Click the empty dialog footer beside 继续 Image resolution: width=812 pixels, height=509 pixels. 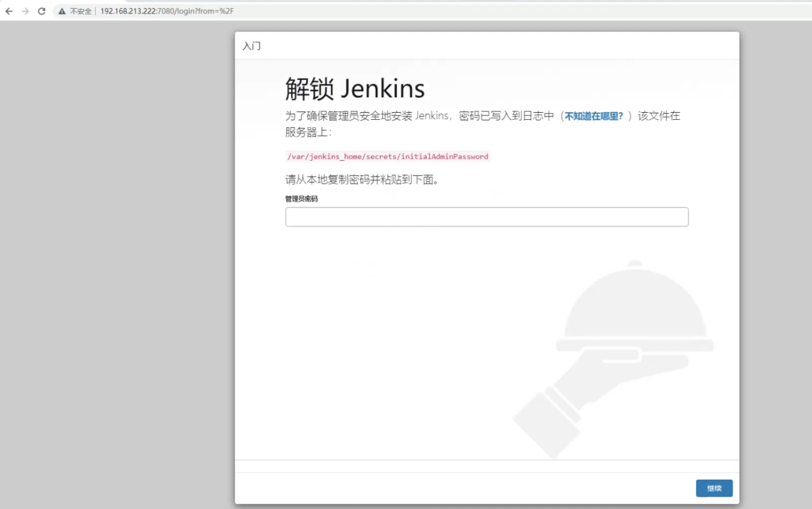[x=448, y=488]
